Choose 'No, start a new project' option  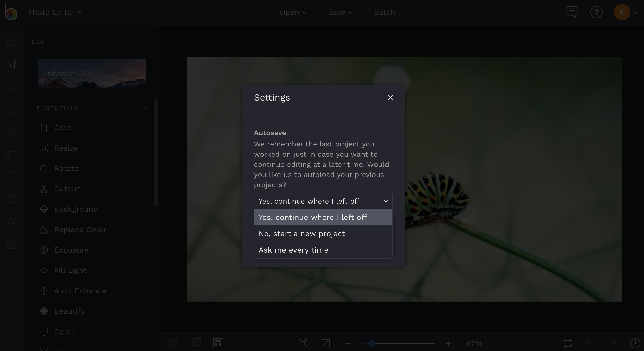pos(323,234)
